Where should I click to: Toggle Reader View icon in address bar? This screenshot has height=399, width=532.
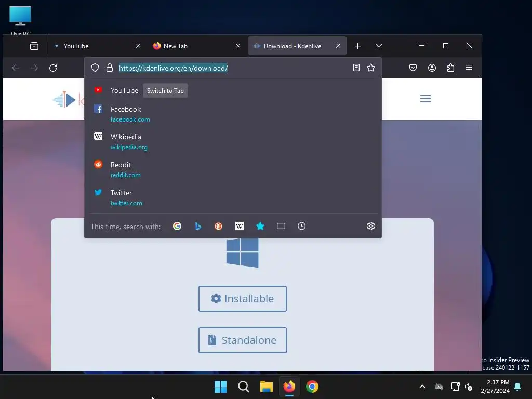(x=356, y=68)
